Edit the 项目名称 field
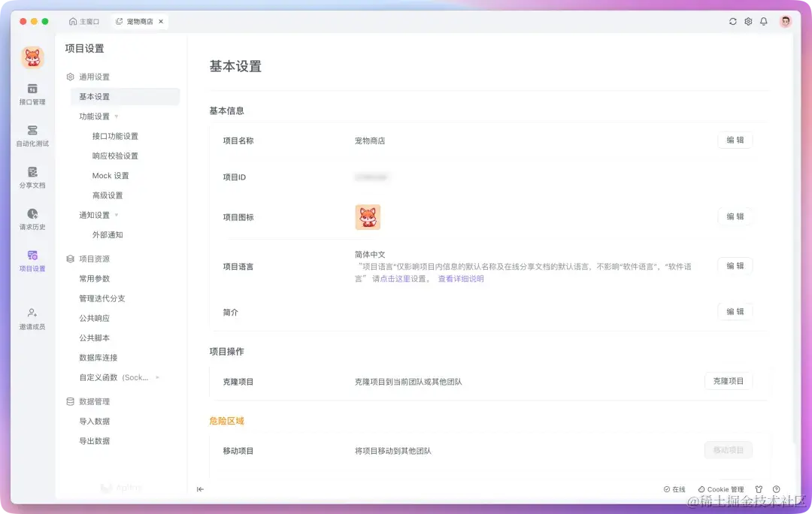812x514 pixels. click(735, 140)
